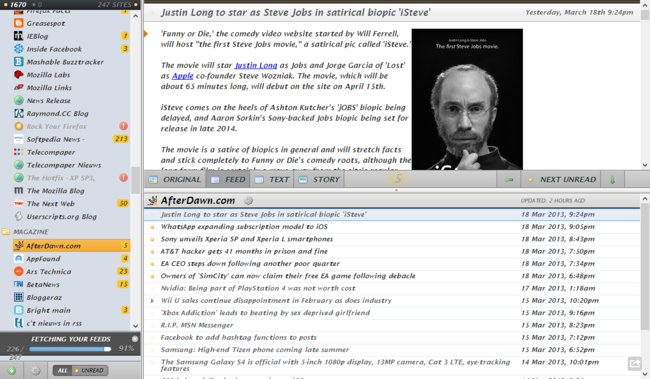Click the green add site button

pos(12,370)
